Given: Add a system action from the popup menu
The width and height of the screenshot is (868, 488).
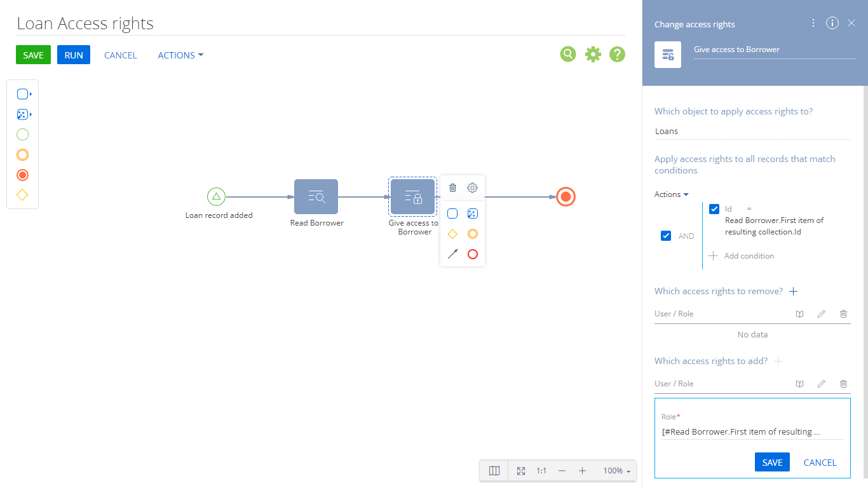Looking at the screenshot, I should click(472, 213).
